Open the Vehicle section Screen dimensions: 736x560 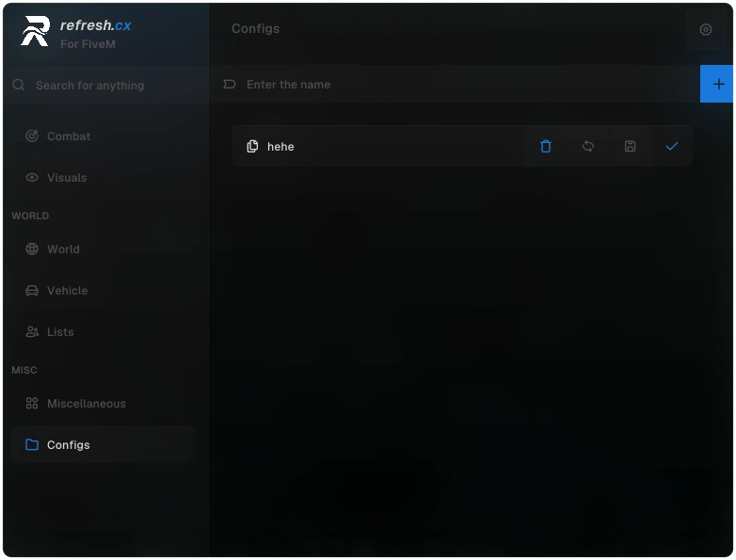point(104,291)
